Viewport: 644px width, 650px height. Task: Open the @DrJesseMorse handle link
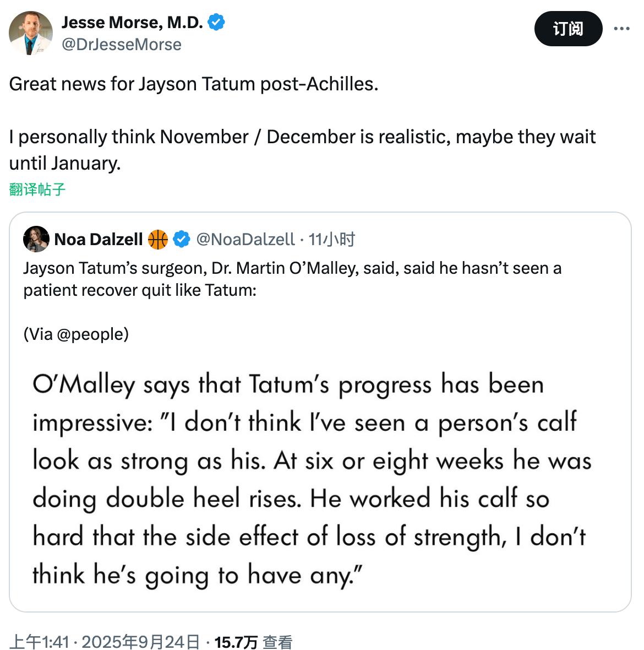(x=121, y=45)
